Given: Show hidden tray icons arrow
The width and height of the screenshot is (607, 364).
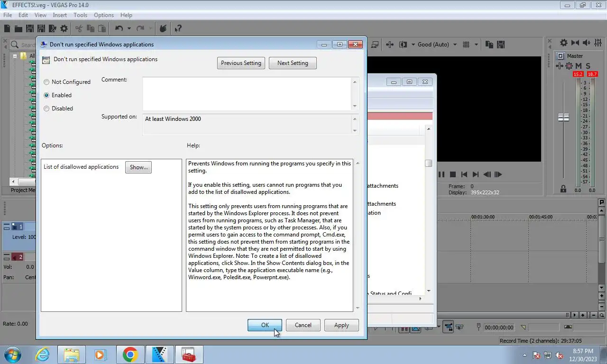Looking at the screenshot, I should (x=524, y=355).
